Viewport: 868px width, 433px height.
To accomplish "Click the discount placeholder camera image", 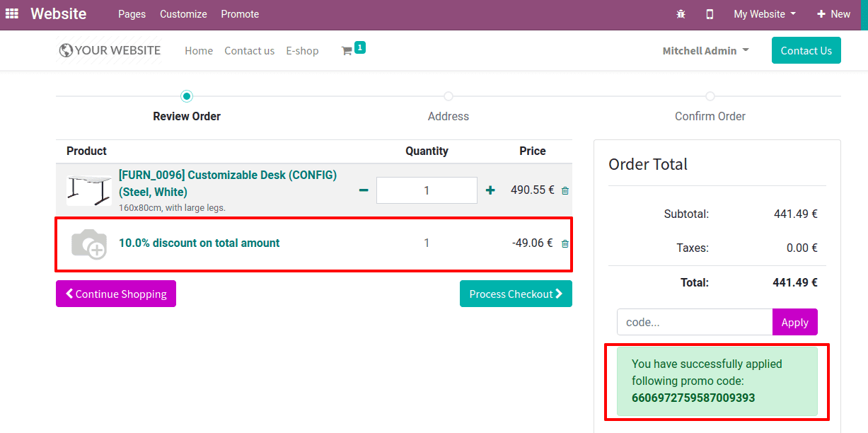I will click(x=89, y=243).
